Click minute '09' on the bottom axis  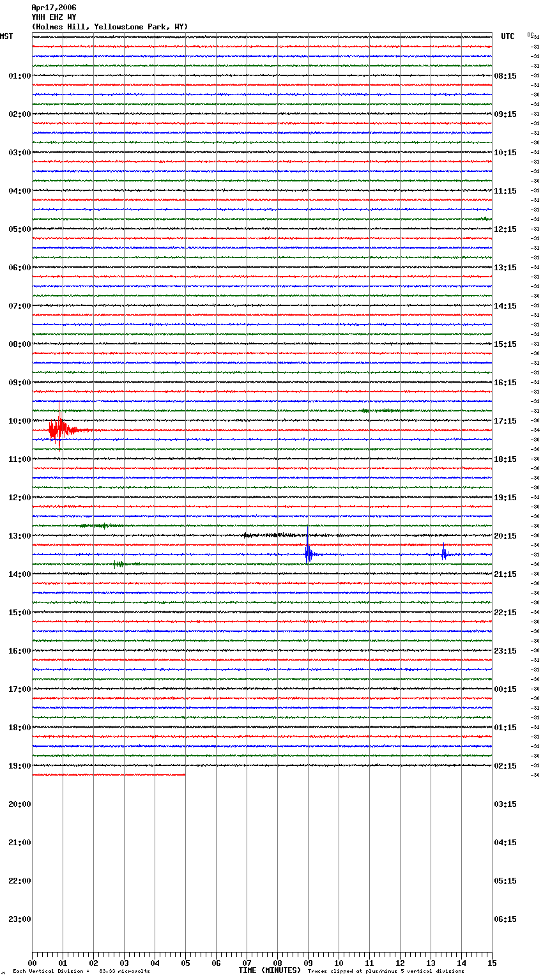[x=308, y=963]
